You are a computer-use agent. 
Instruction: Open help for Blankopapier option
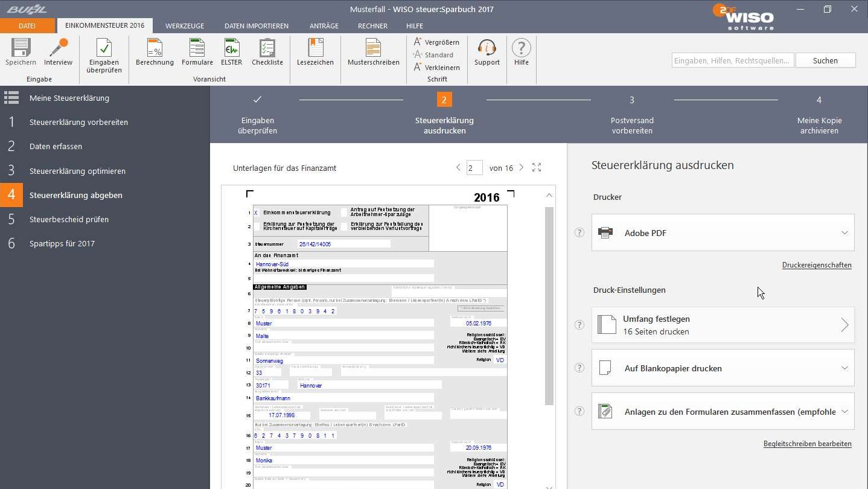[x=579, y=368]
